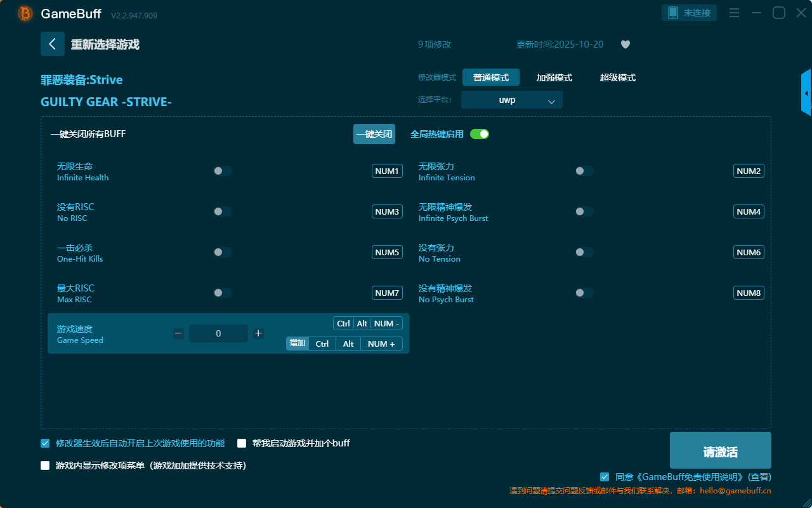Select the 超级模式 tab
The height and width of the screenshot is (508, 812).
click(617, 77)
